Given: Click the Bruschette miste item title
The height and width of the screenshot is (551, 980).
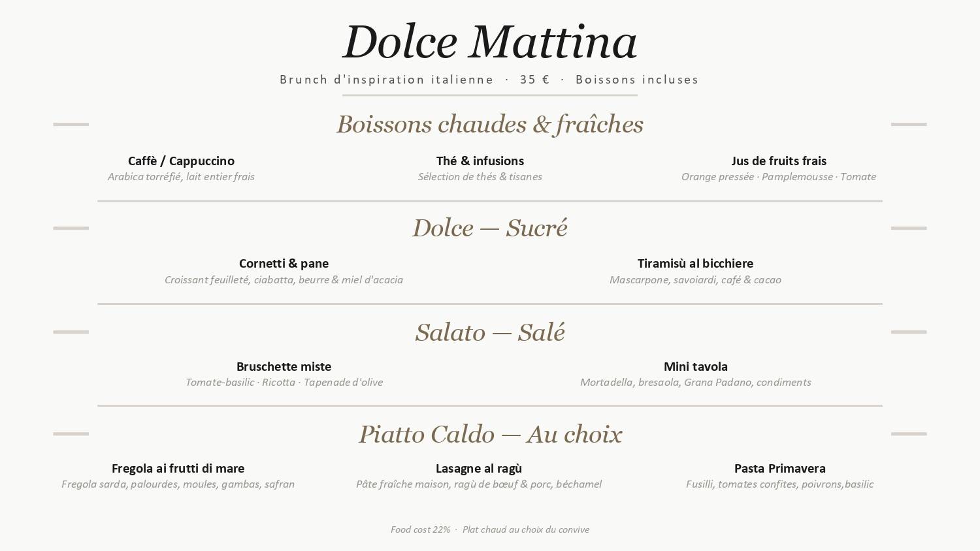Looking at the screenshot, I should click(x=284, y=366).
